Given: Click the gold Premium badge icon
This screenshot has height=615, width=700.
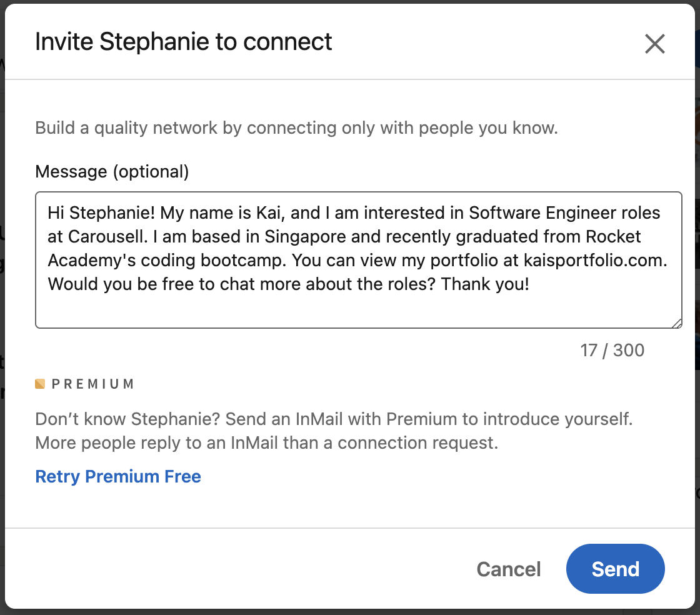Looking at the screenshot, I should point(40,384).
